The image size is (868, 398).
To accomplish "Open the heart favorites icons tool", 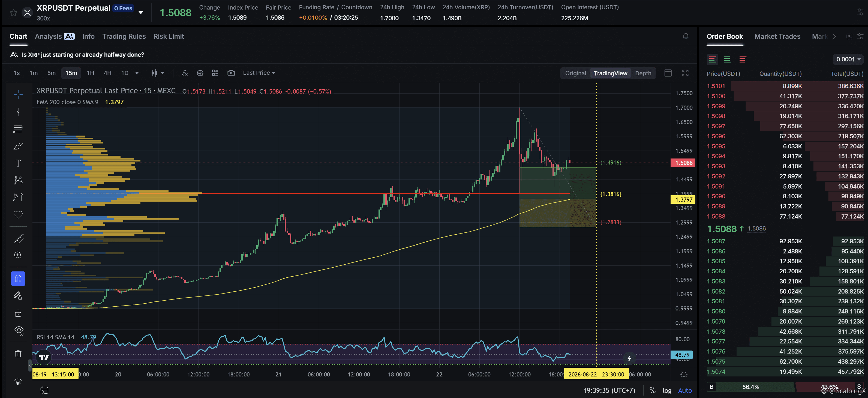I will click(18, 215).
